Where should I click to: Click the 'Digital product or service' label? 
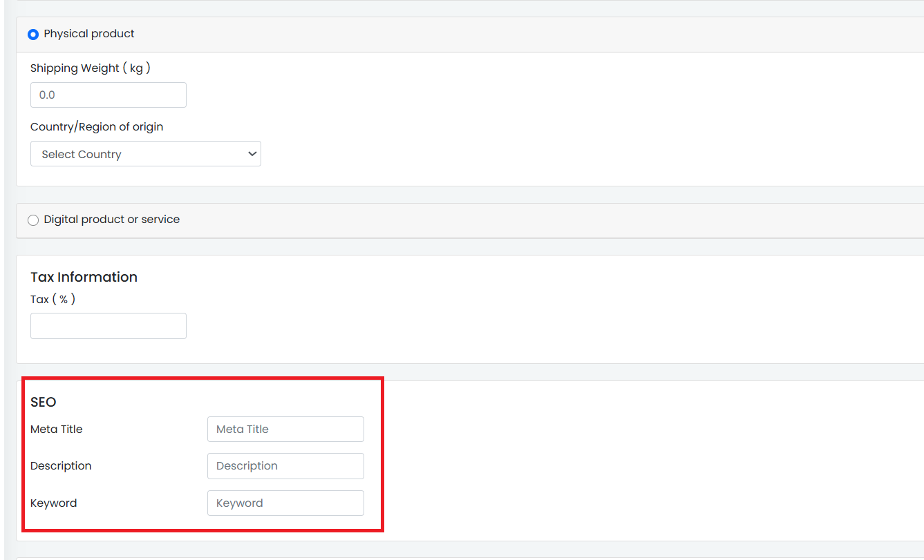click(x=111, y=220)
